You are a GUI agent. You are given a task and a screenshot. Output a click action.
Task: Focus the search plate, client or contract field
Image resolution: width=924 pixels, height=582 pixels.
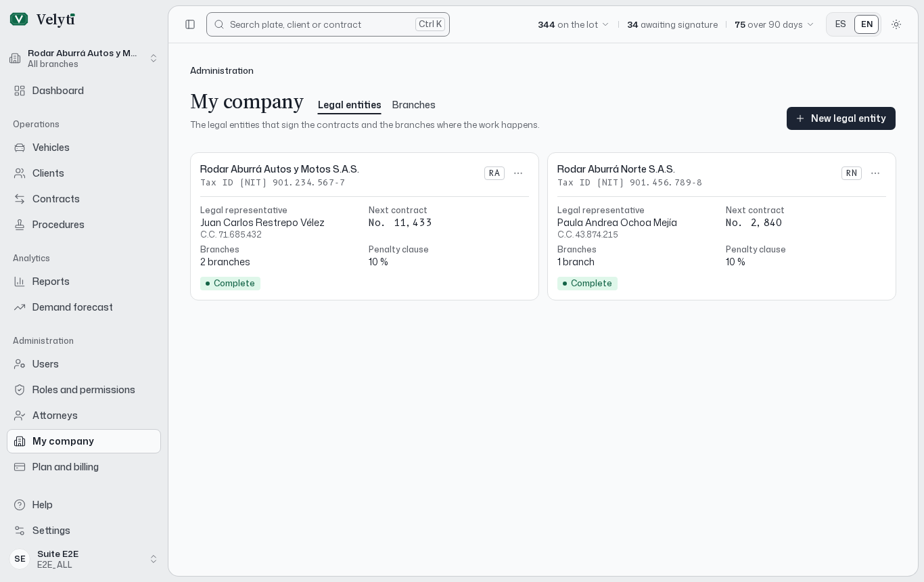click(328, 24)
